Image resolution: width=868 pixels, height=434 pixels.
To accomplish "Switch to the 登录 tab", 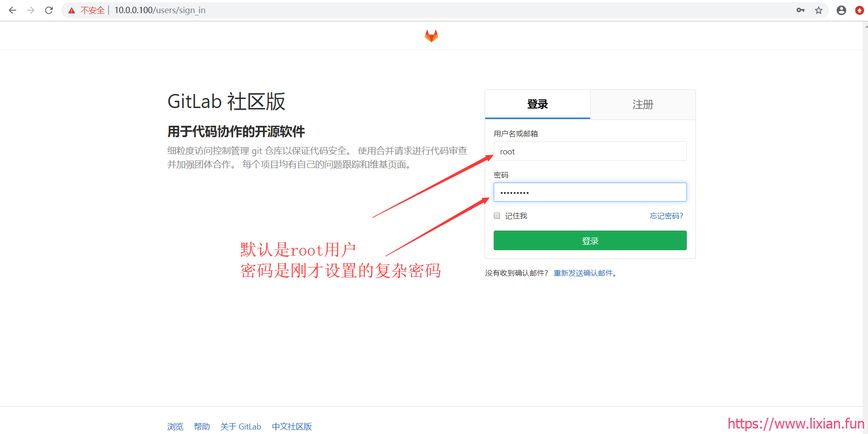I will [537, 104].
